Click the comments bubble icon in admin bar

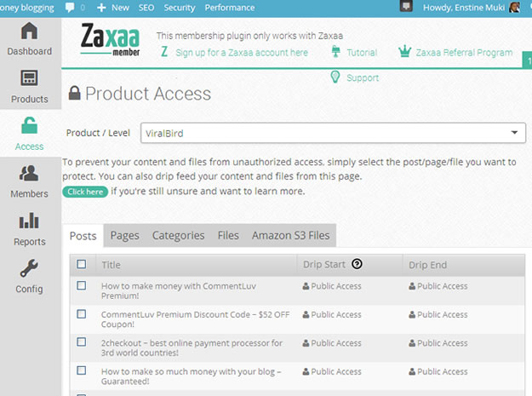point(70,8)
